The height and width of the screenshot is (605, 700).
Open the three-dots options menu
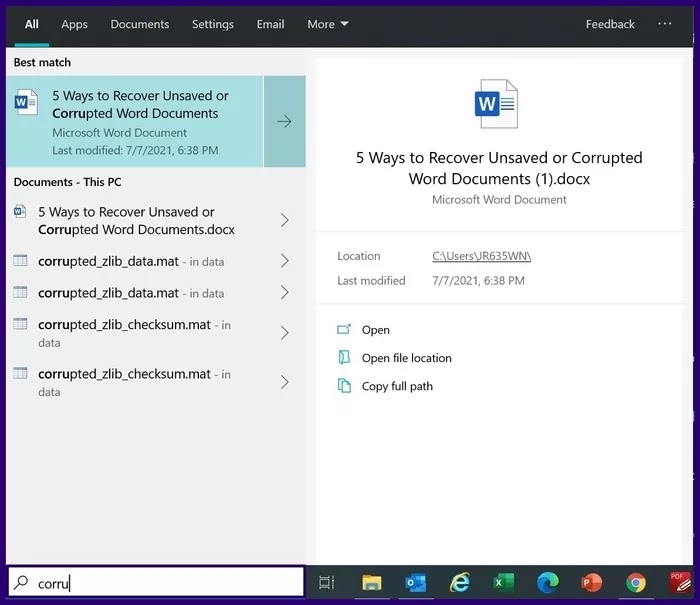point(664,24)
